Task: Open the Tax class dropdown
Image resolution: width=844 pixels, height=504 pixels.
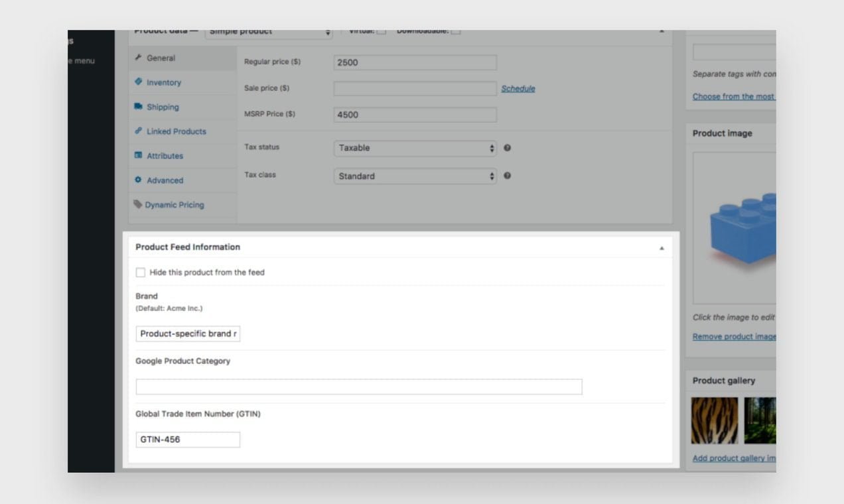Action: click(x=415, y=176)
